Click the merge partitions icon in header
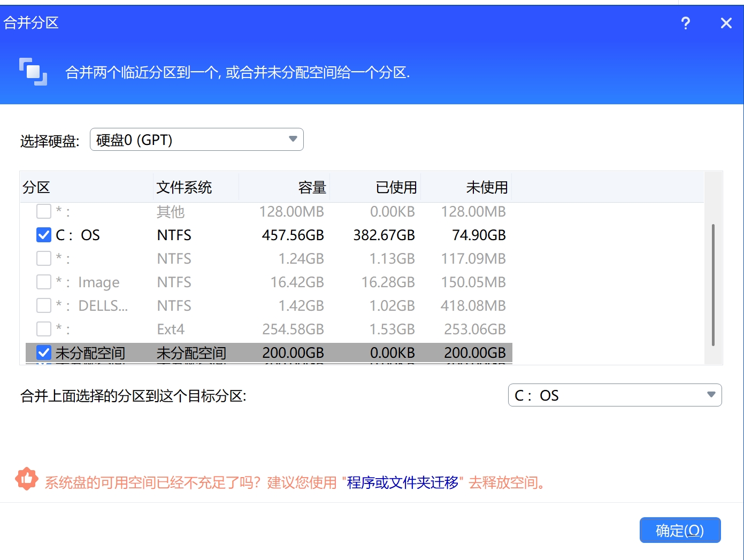Viewport: 744px width, 560px height. (x=33, y=72)
